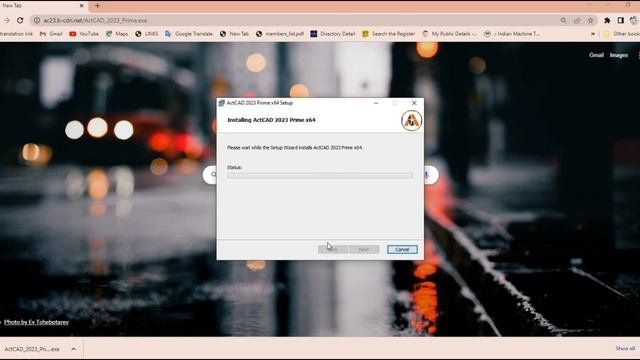Expand the hidden bookmarks overflow chevron
The image size is (640, 360).
tap(593, 34)
